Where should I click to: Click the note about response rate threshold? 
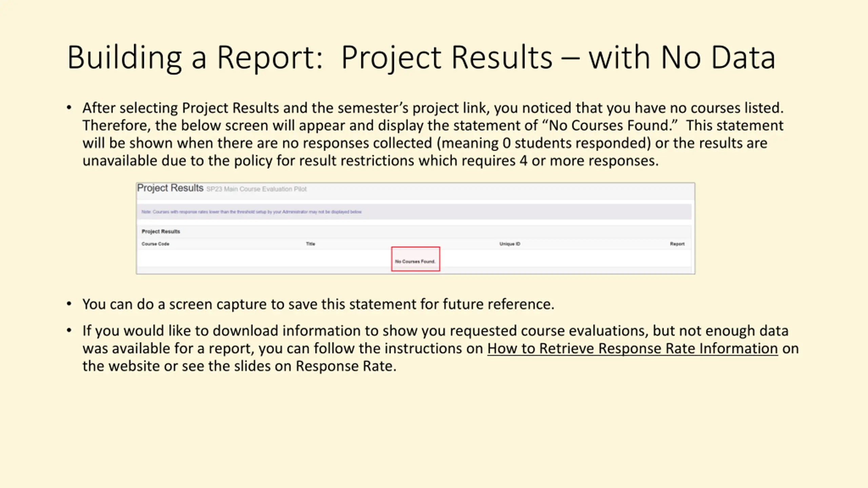[251, 212]
